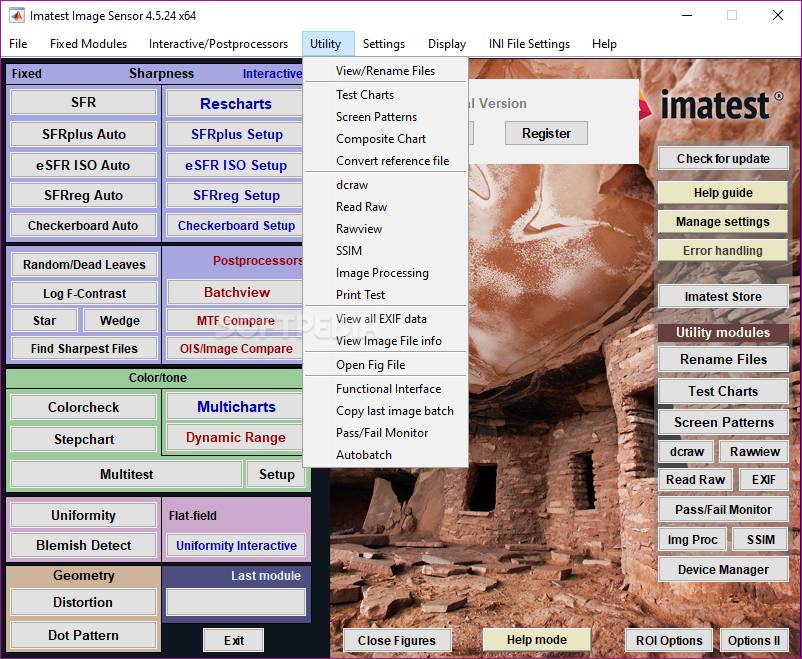The height and width of the screenshot is (659, 802).
Task: Open the MTF Compare postprocessor
Action: [x=236, y=321]
